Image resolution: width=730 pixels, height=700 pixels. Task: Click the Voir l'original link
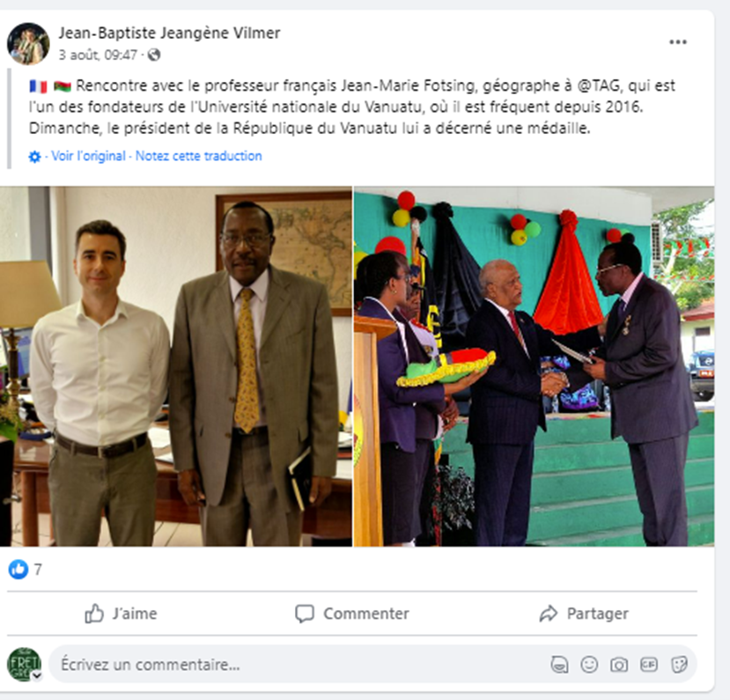point(88,156)
